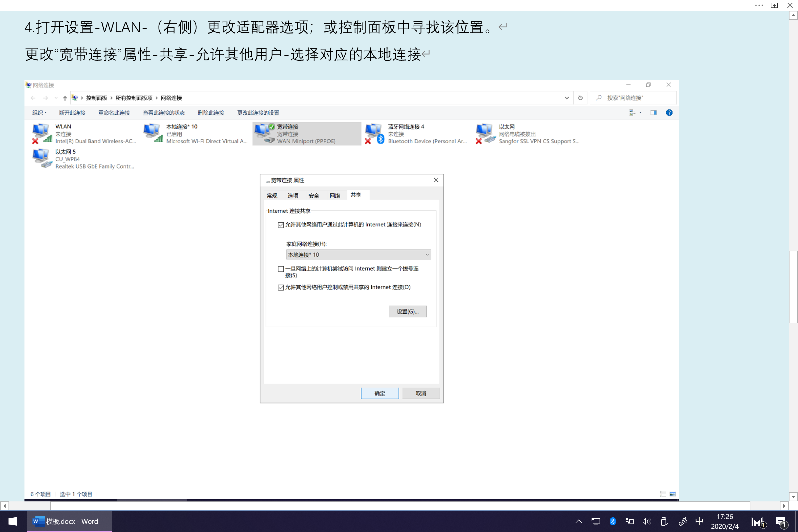
Task: Click the Windows Start button
Action: 13,521
